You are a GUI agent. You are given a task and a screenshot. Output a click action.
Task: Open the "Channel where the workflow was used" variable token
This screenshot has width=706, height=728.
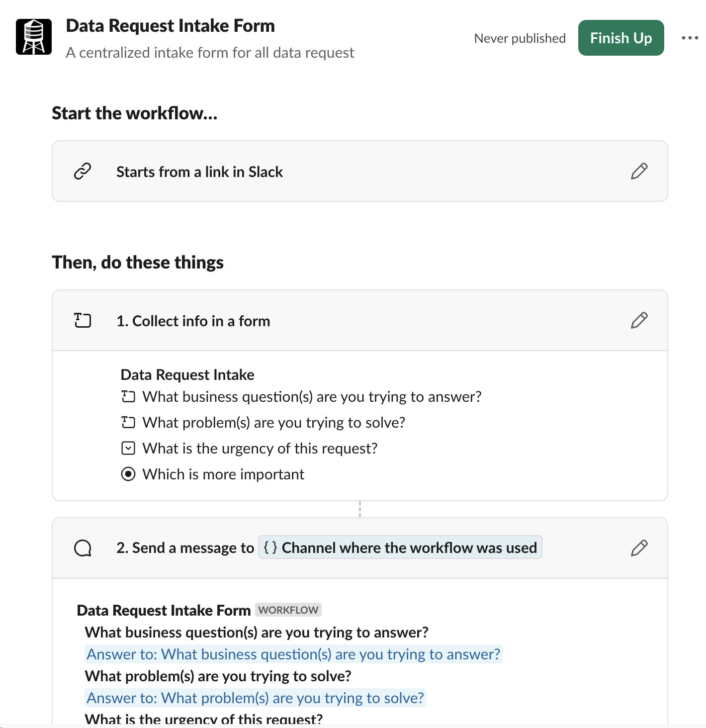(x=400, y=547)
